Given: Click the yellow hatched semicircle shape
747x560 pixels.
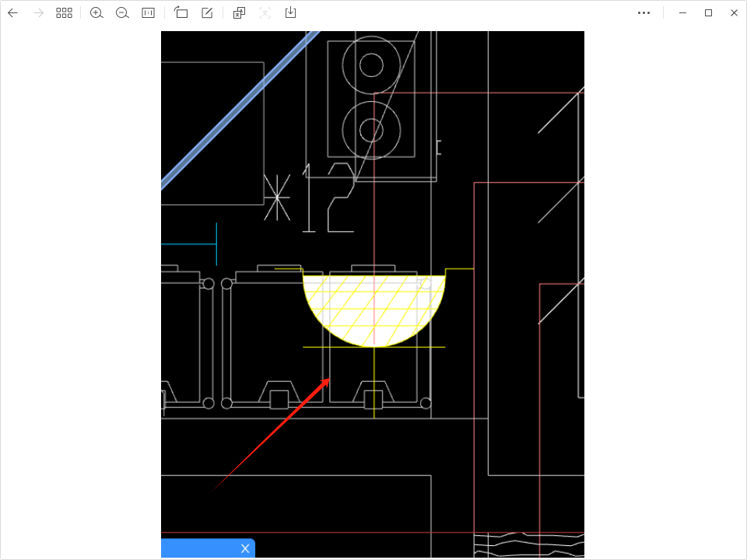Looking at the screenshot, I should [x=374, y=310].
